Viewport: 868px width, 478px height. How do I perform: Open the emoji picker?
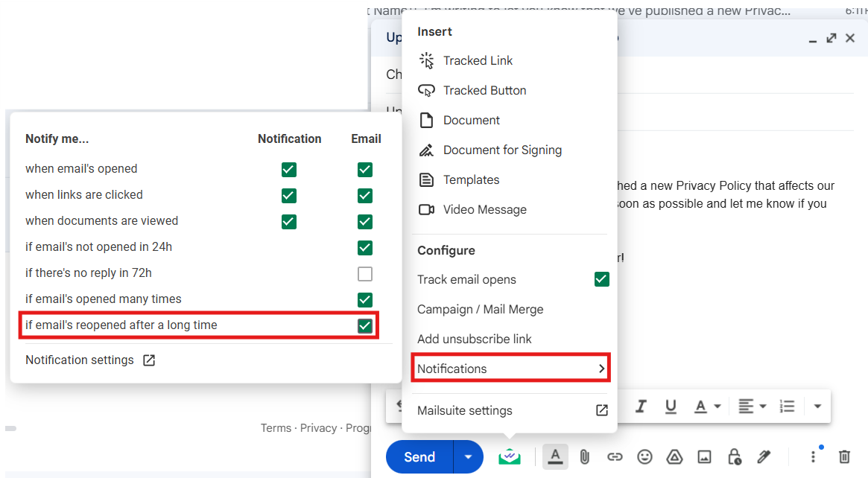point(644,456)
